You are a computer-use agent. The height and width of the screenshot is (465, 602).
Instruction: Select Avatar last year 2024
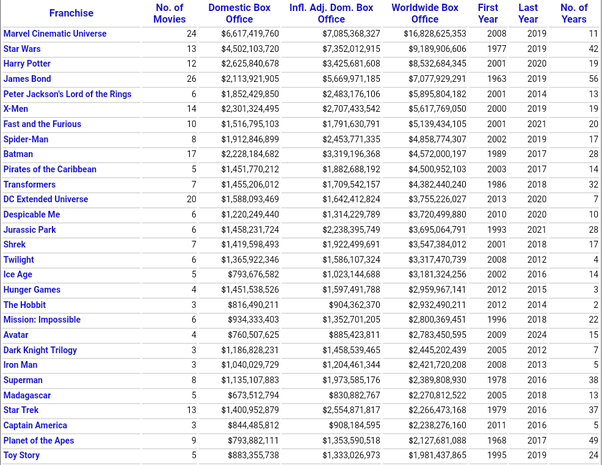click(537, 335)
